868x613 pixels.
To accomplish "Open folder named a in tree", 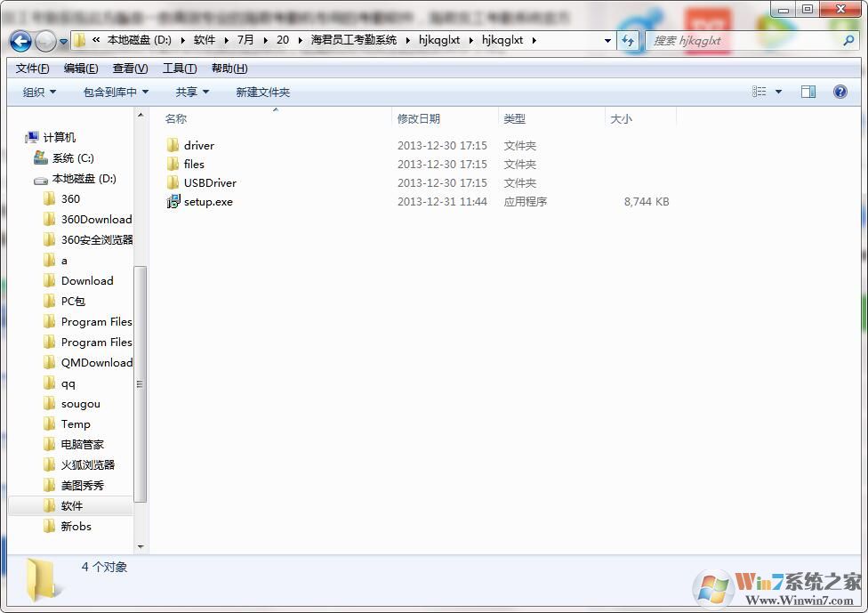I will click(64, 261).
